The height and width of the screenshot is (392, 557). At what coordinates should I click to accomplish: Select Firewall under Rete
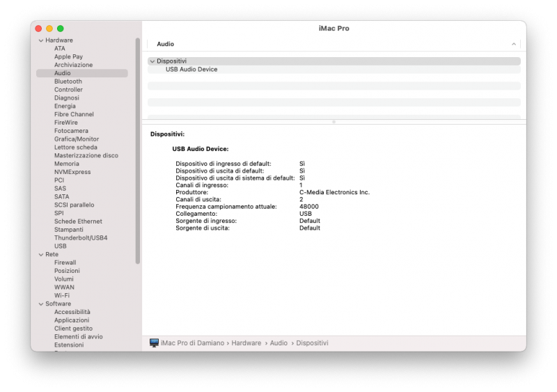65,262
